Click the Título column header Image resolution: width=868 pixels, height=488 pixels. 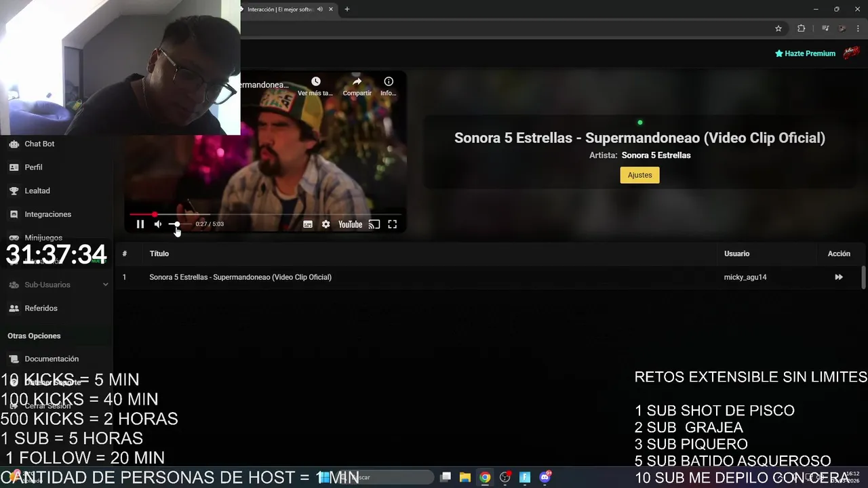pyautogui.click(x=159, y=253)
